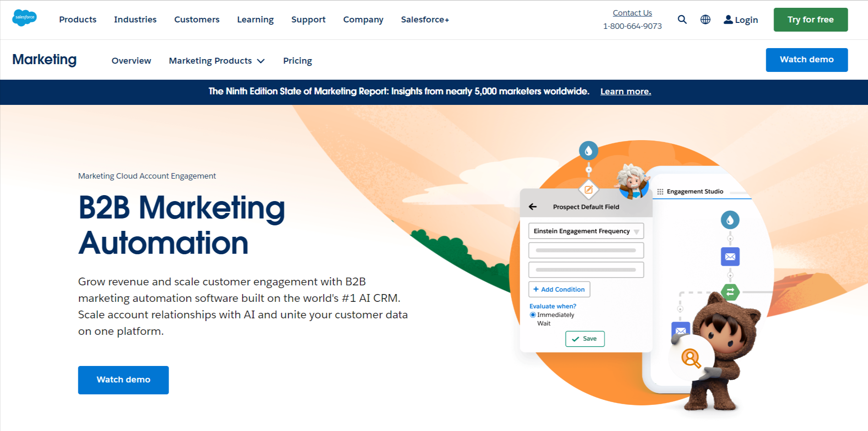Click the drop icon above the card
The image size is (868, 431).
[x=588, y=150]
